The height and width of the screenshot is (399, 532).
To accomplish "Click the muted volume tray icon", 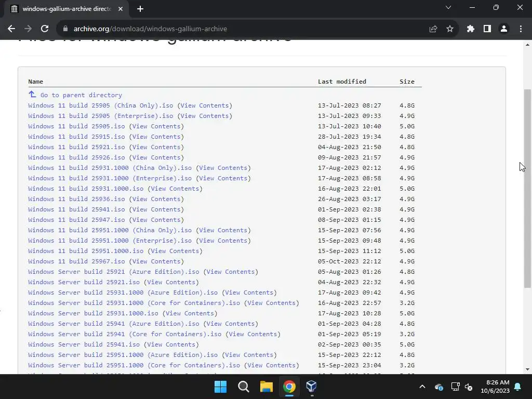I will pos(469,387).
